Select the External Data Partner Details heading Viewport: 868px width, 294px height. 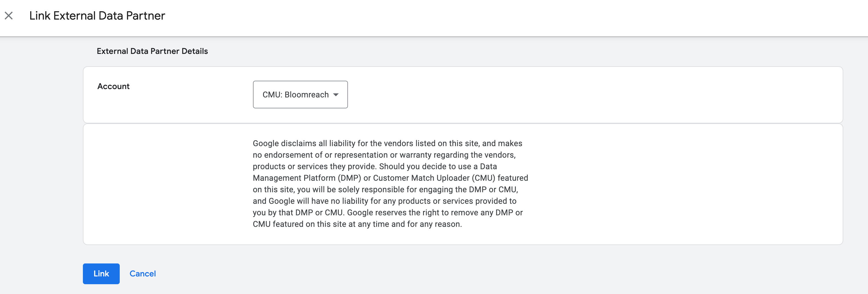(x=152, y=51)
